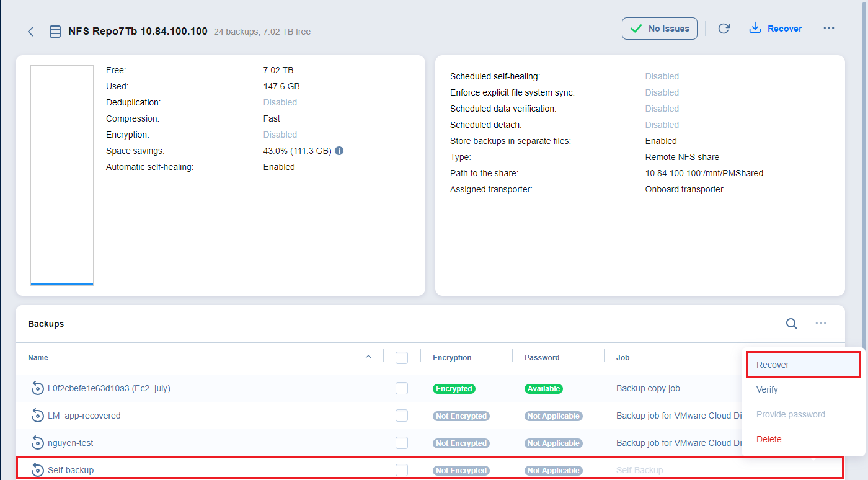Screen dimensions: 868x480
Task: Choose Delete from the context menu
Action: pos(769,439)
